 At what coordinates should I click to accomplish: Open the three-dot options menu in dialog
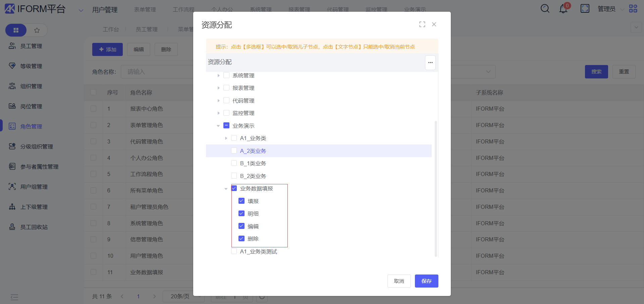pyautogui.click(x=430, y=63)
